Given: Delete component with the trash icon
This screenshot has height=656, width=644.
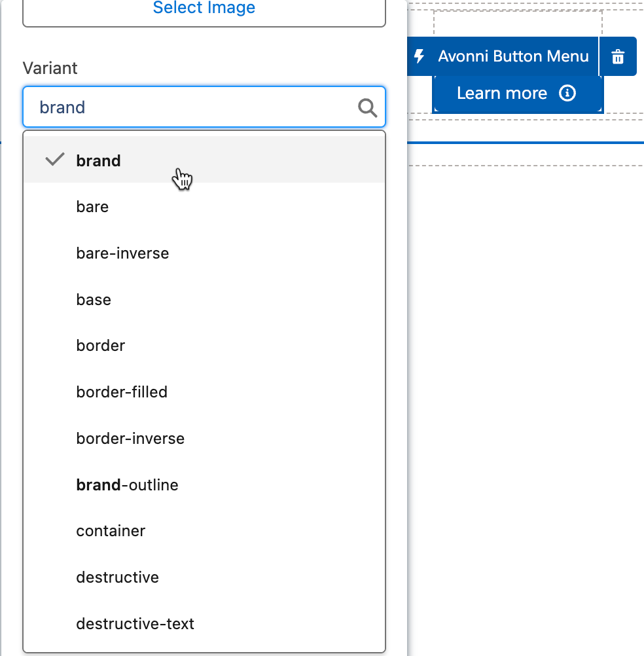Looking at the screenshot, I should (x=618, y=57).
